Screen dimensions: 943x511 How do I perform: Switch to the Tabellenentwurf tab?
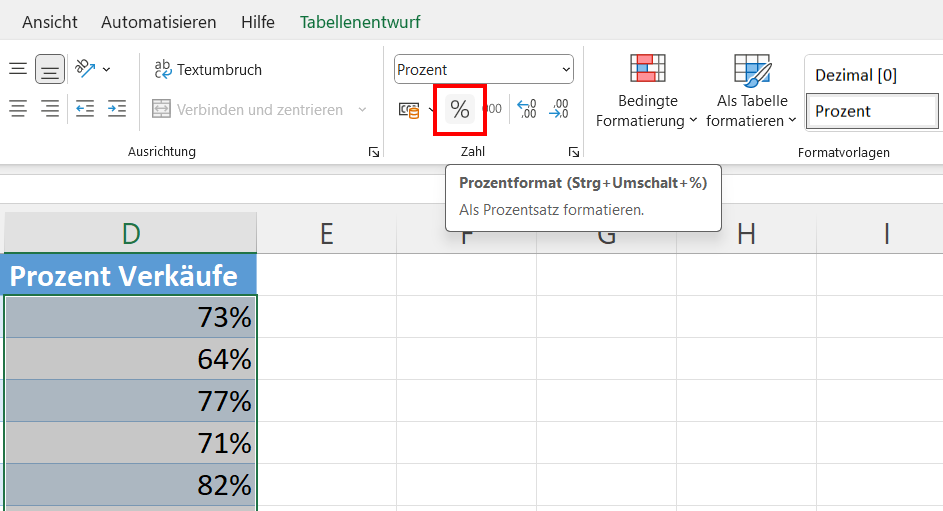click(360, 22)
